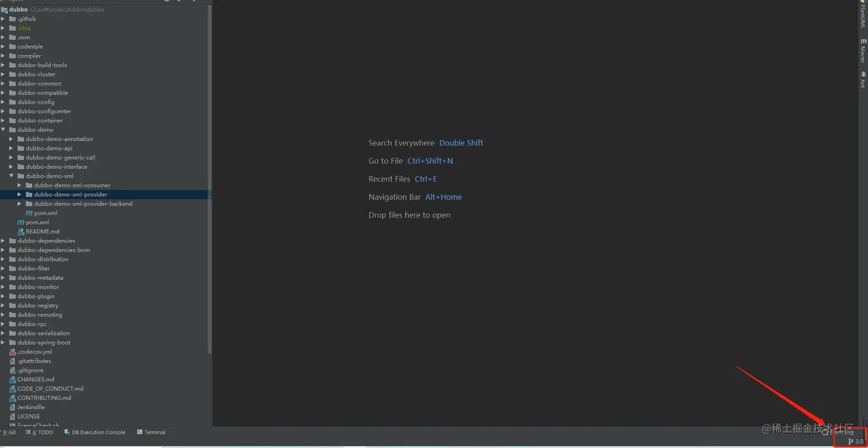Click the .gitignore file icon
This screenshot has height=448, width=868.
pos(13,370)
